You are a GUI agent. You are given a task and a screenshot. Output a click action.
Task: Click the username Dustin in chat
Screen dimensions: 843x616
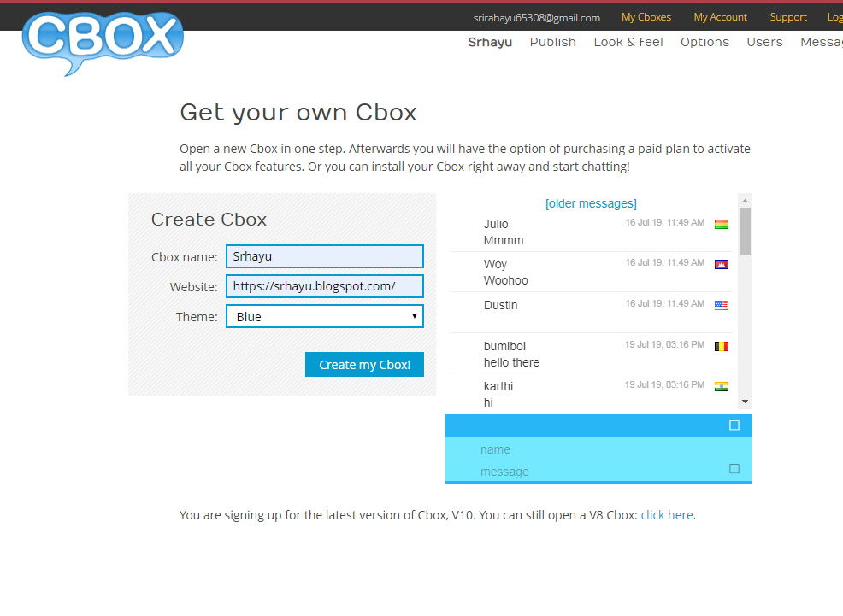tap(500, 305)
